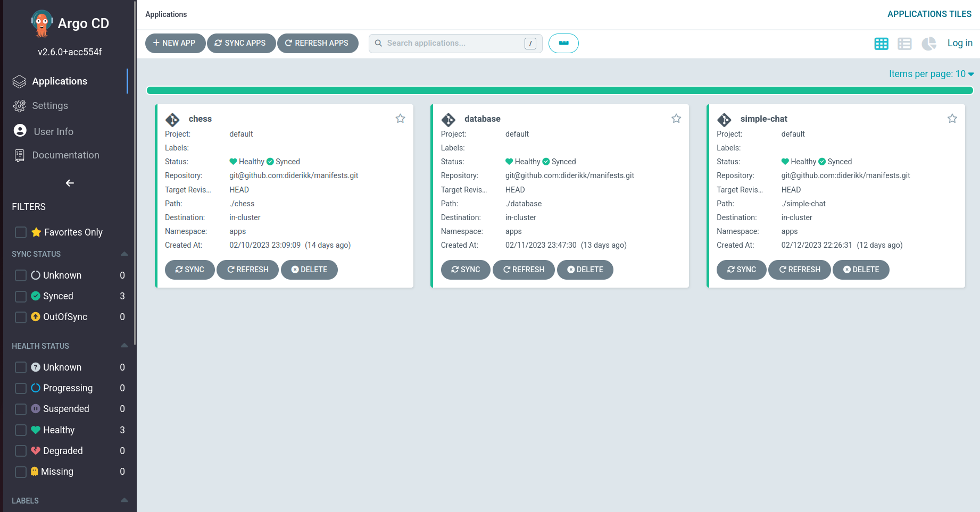
Task: Click the ./database path value
Action: pyautogui.click(x=524, y=204)
